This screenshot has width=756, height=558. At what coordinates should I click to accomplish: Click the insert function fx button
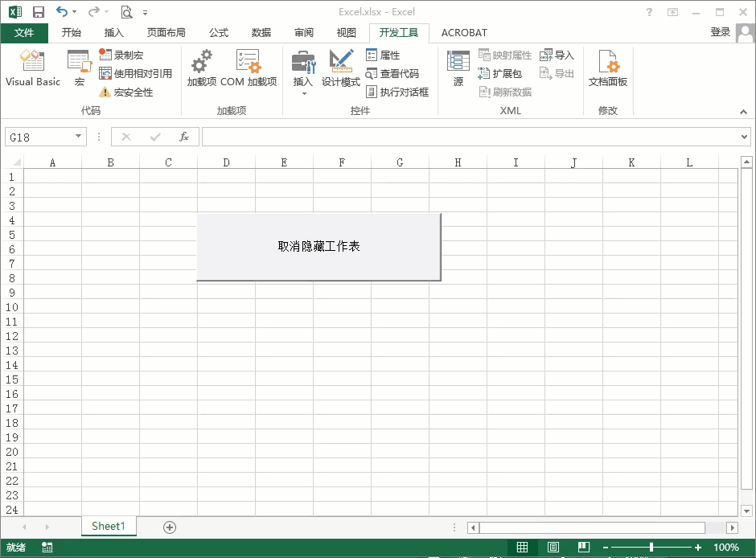pos(184,137)
